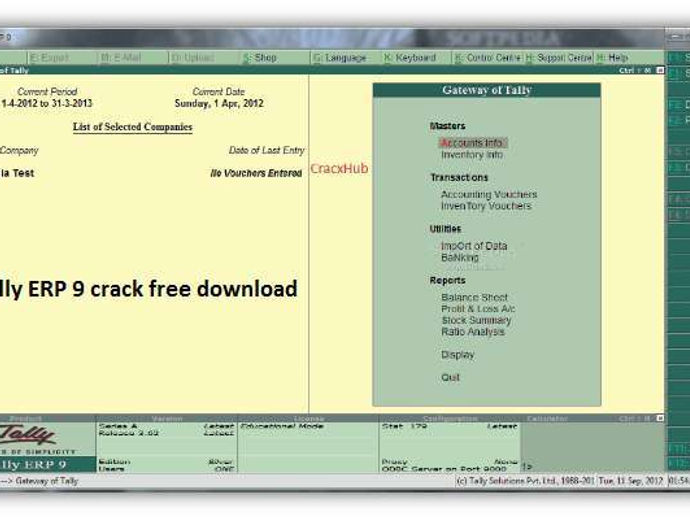The image size is (690, 518).
Task: Open the Language toolbar button
Action: 340,58
